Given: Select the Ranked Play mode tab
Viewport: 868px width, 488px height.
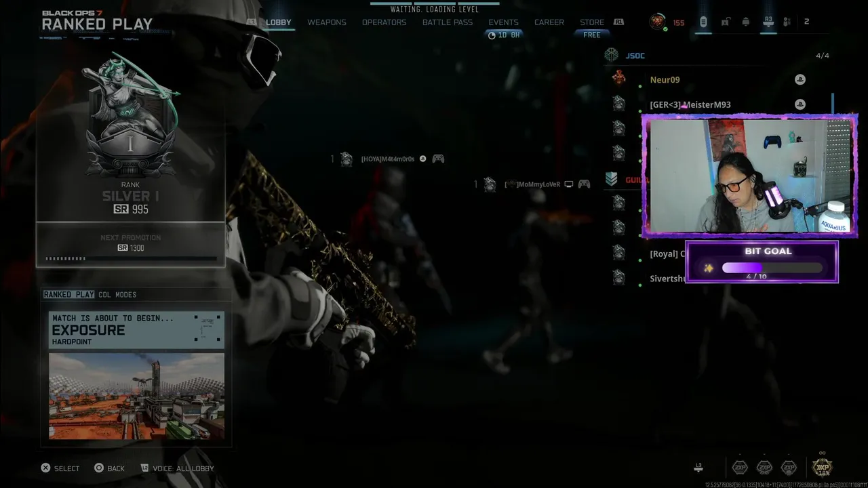Looking at the screenshot, I should point(68,295).
